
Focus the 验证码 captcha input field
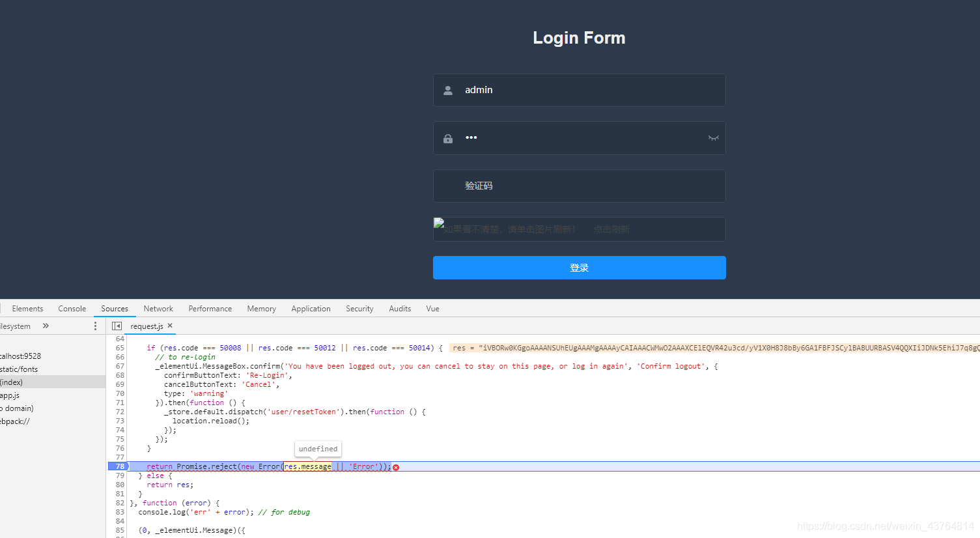pos(579,186)
